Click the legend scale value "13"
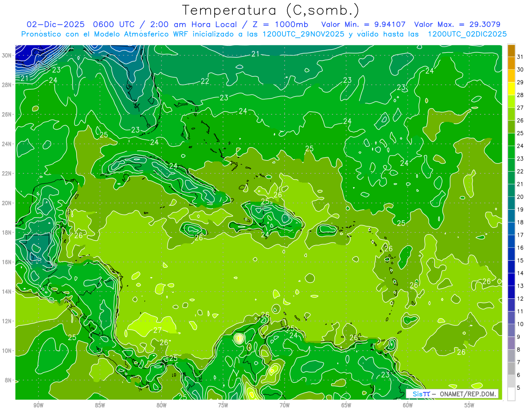The height and width of the screenshot is (411, 532). pyautogui.click(x=520, y=286)
